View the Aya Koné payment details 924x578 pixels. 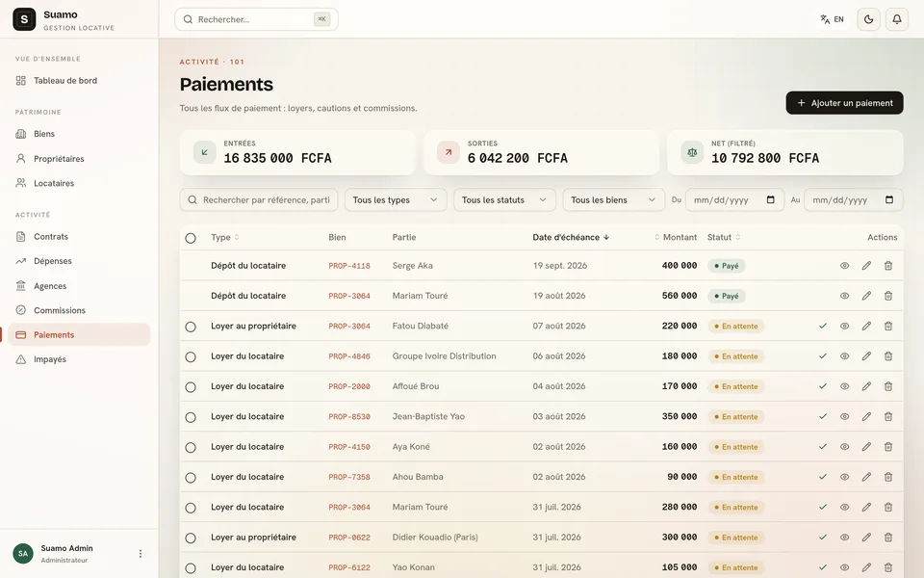click(x=844, y=446)
